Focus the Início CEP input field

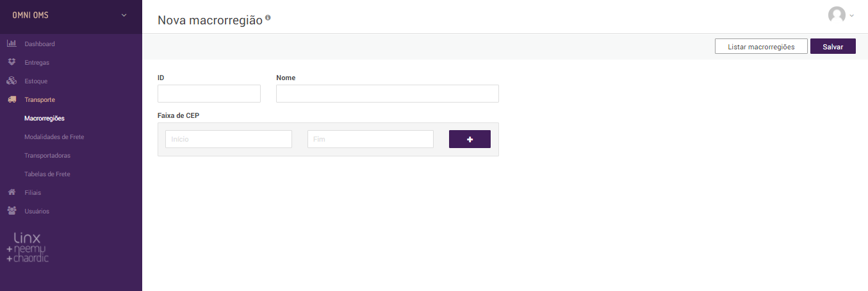pos(229,139)
